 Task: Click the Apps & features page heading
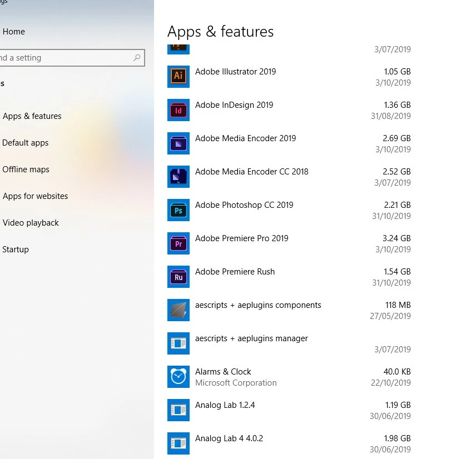(220, 32)
